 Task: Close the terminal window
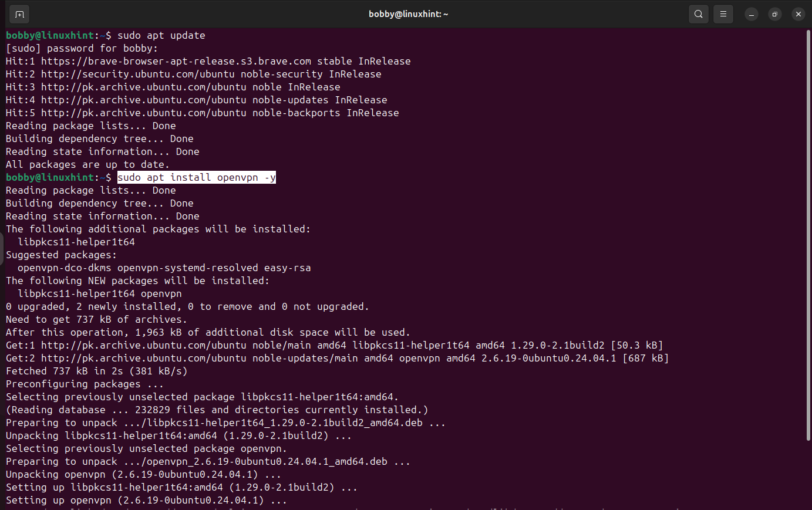pos(798,14)
